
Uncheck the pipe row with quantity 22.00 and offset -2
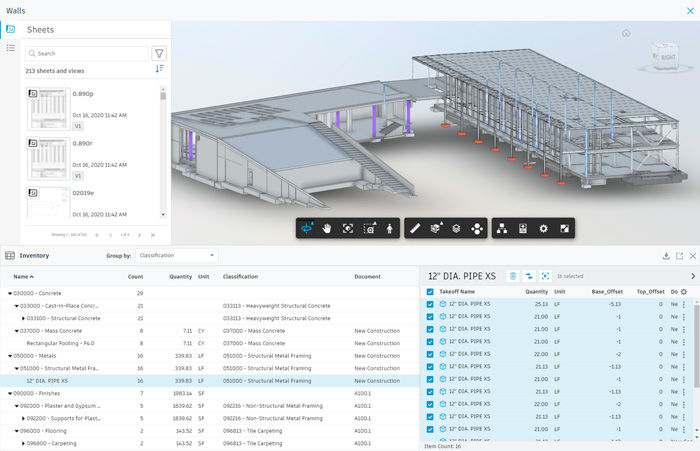[x=430, y=354]
